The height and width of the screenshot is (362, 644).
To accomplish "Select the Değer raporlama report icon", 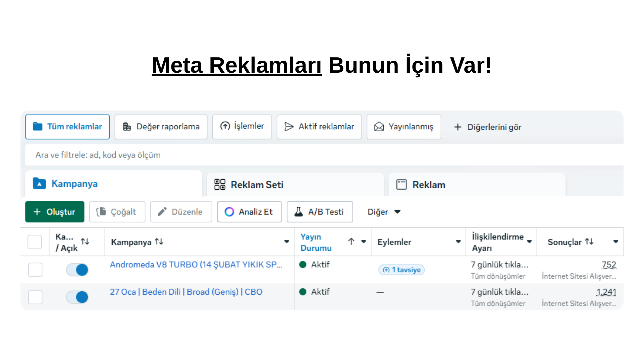I will tap(127, 127).
